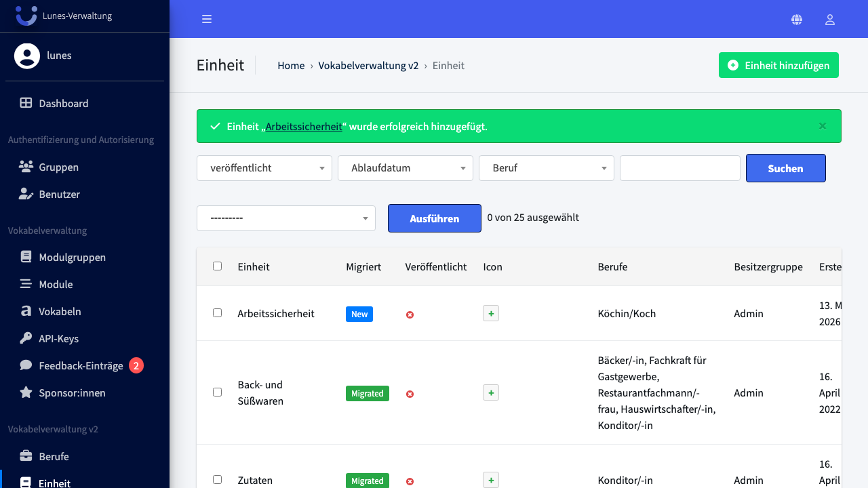Click the Migriert column header
The image size is (868, 488).
[x=363, y=266]
